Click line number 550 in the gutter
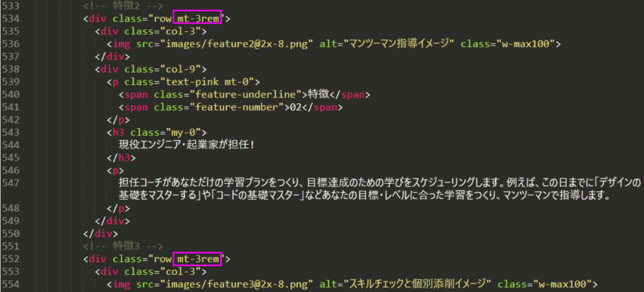This screenshot has width=644, height=292. (11, 234)
